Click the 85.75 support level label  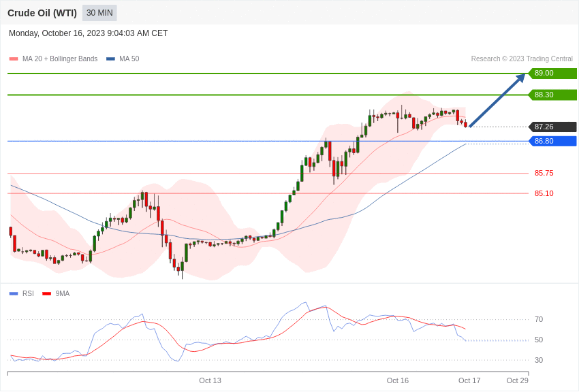pos(544,174)
